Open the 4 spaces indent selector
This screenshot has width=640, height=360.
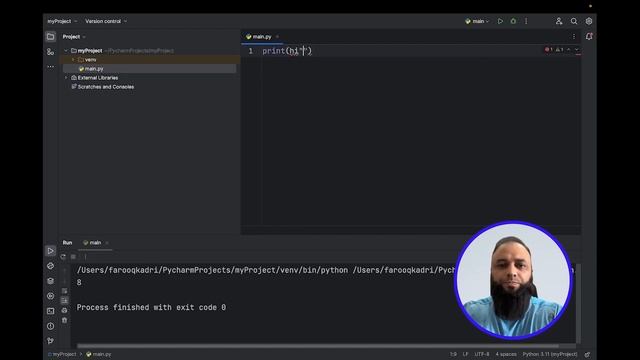506,354
